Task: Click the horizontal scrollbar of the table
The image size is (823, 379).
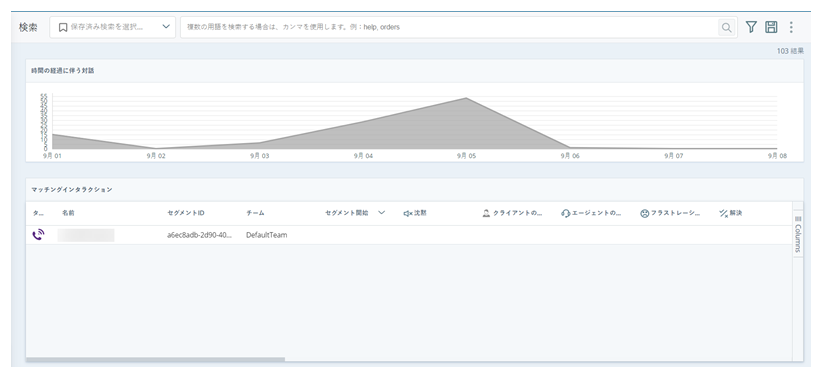Action: [155, 360]
